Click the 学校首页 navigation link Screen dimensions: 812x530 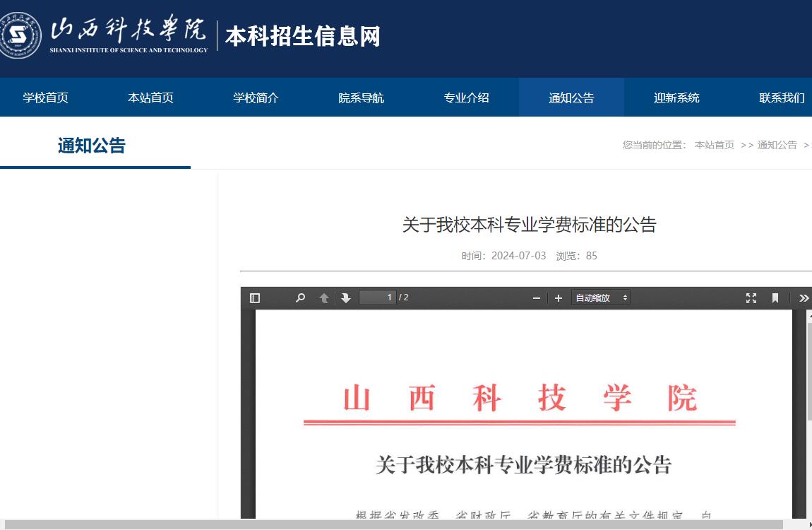(45, 98)
